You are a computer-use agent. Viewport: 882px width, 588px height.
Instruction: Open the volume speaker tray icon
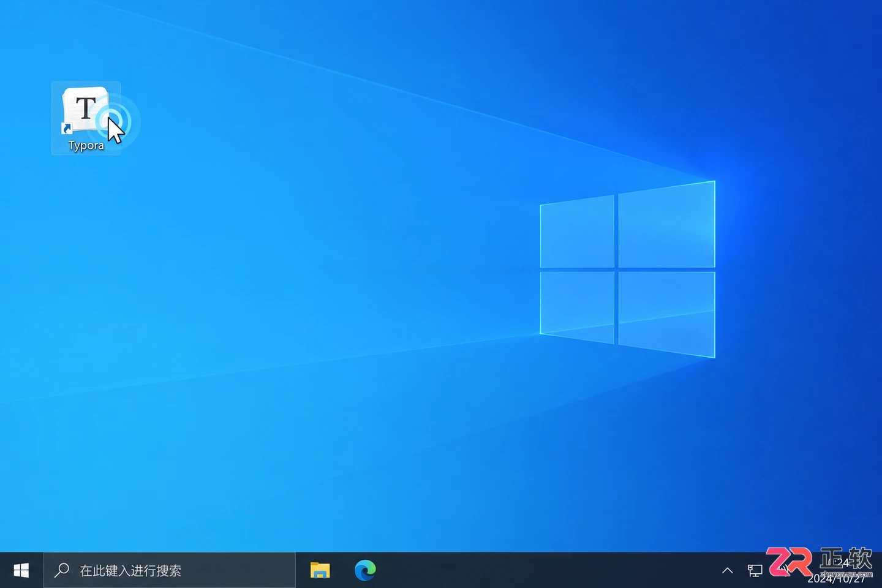click(784, 570)
